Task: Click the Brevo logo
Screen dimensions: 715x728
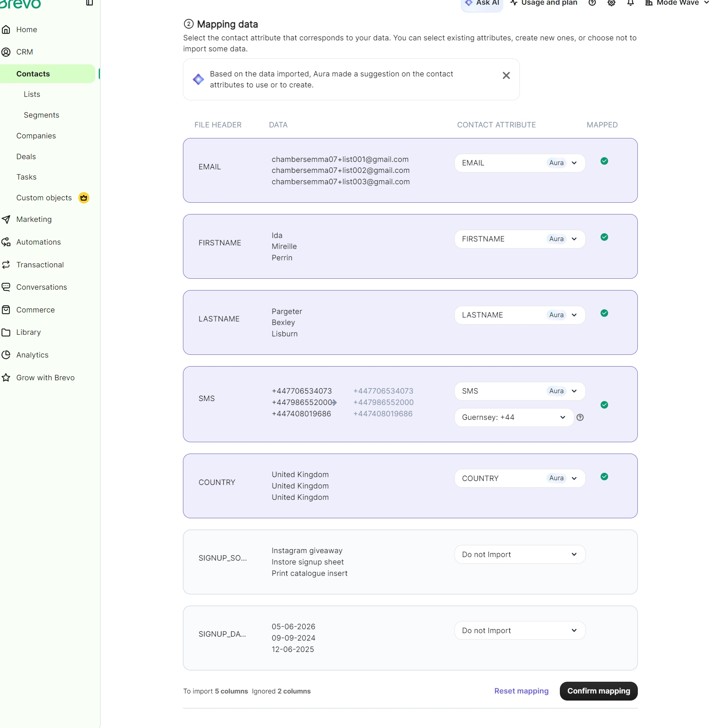Action: [20, 4]
